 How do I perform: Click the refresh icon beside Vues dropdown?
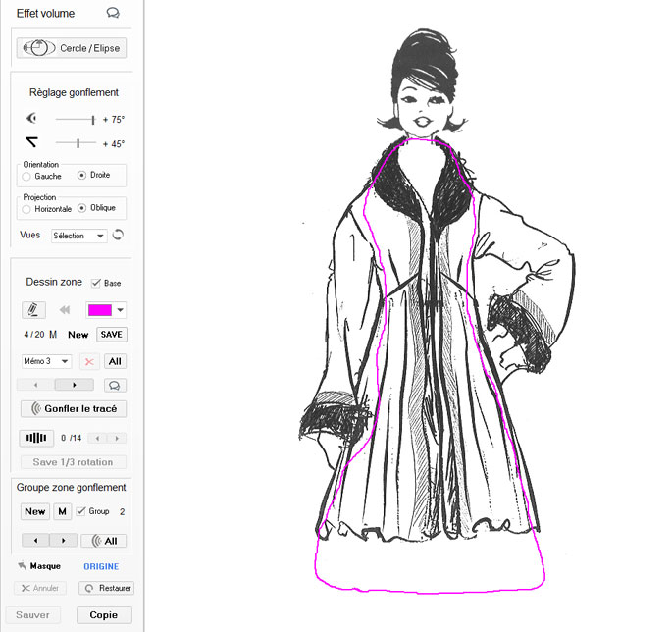click(x=119, y=236)
